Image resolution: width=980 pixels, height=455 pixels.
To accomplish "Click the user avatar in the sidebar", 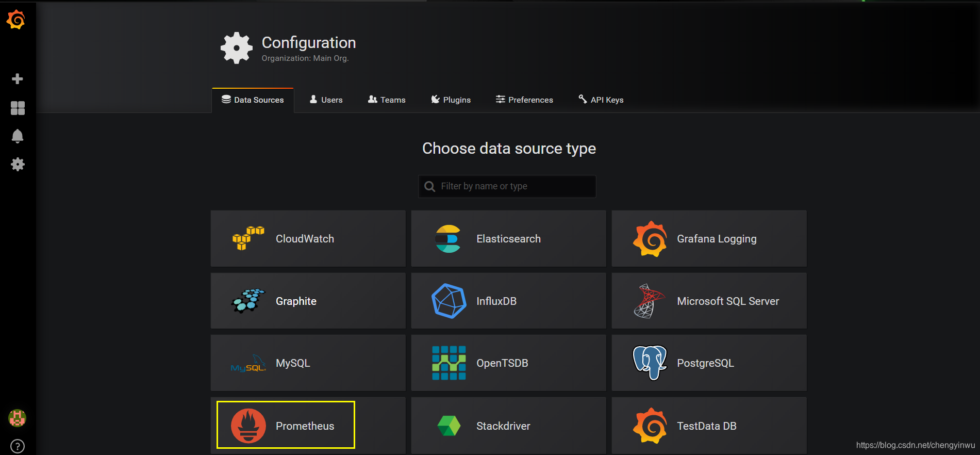I will point(18,418).
